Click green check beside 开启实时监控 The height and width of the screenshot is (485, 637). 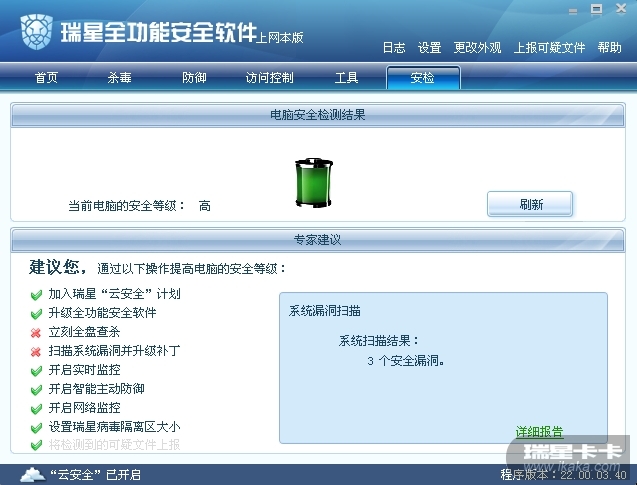point(36,370)
